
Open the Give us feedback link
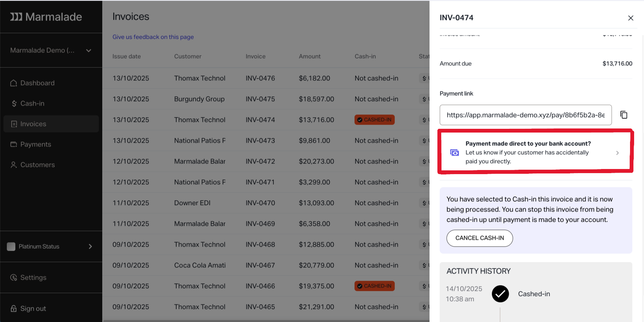pyautogui.click(x=153, y=37)
